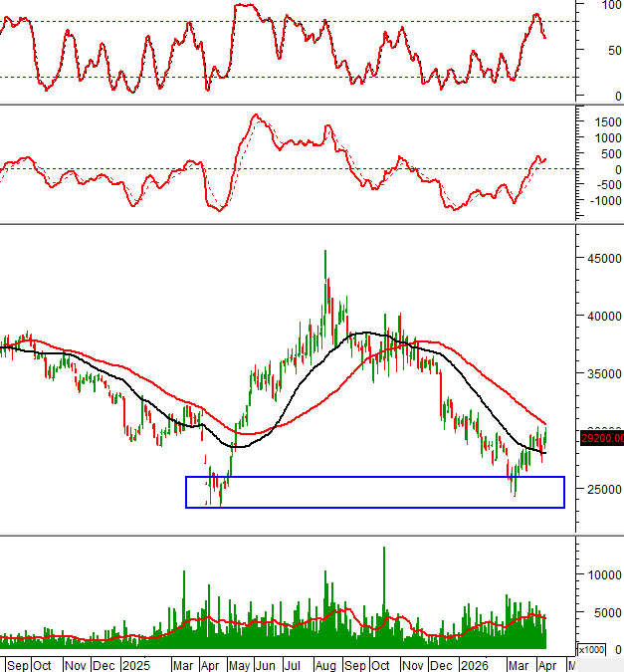Click the x1000 volume scale label

590,649
